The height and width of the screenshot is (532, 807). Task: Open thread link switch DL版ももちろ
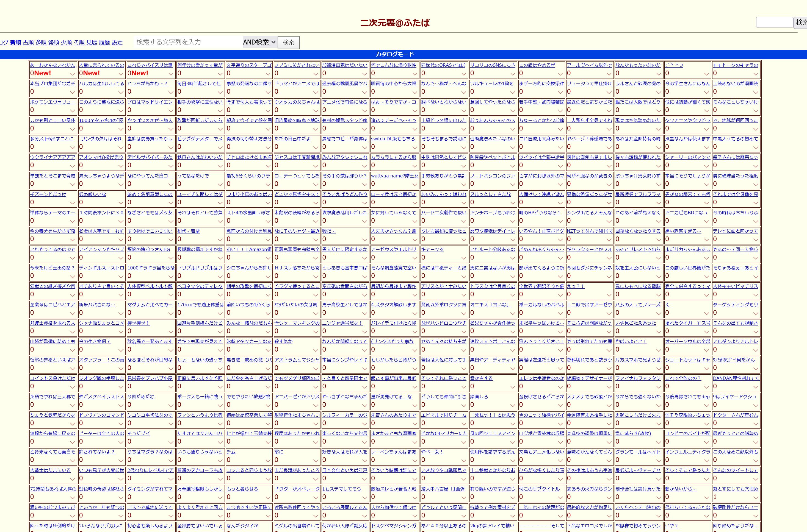pyautogui.click(x=393, y=139)
